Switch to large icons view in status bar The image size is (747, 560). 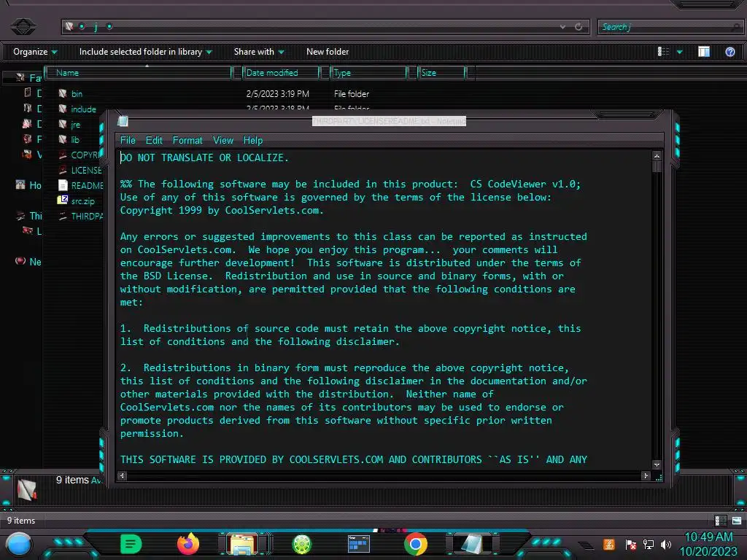(x=737, y=521)
